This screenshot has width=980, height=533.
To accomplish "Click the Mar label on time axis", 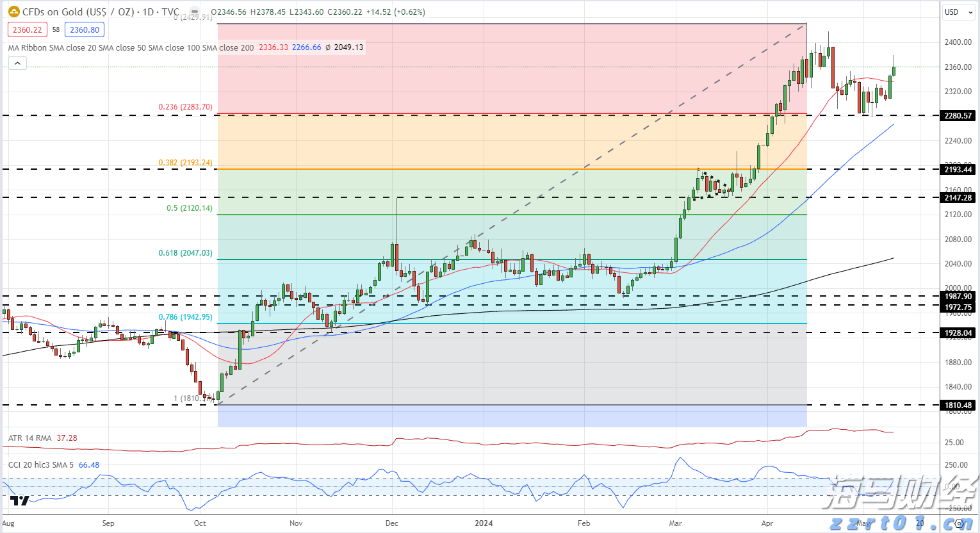I will point(676,523).
